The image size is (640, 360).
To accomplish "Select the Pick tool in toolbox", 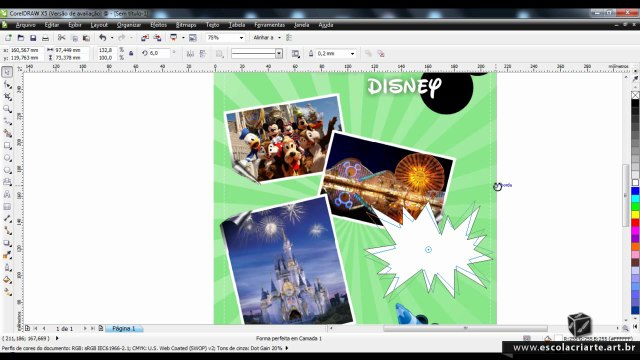I will [7, 72].
